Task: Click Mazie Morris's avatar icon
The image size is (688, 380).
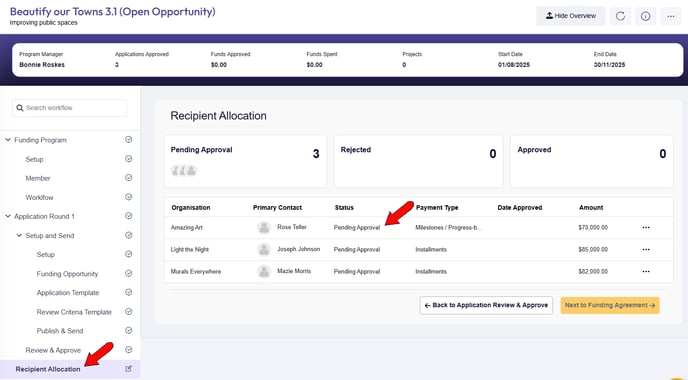Action: coord(264,272)
